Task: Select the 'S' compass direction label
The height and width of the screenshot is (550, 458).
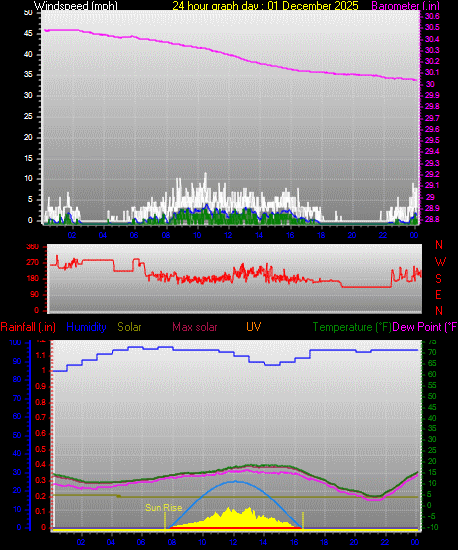Action: click(x=438, y=279)
